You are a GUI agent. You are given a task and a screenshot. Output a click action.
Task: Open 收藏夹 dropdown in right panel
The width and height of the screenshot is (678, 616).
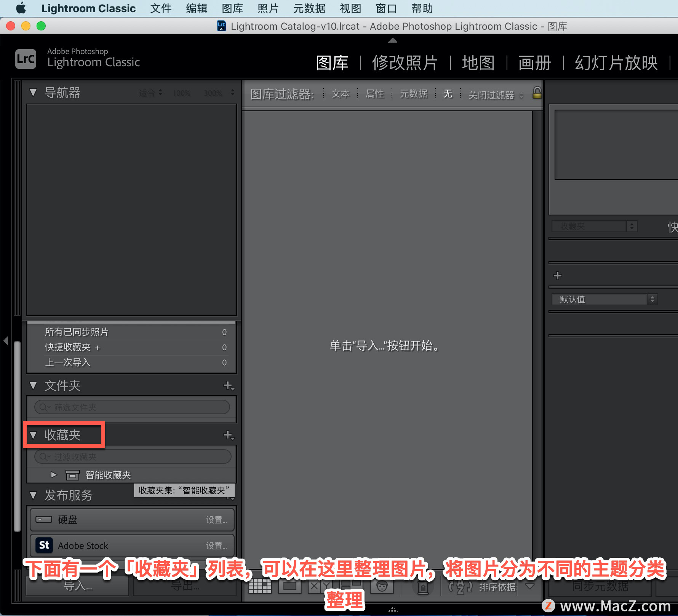coord(594,226)
